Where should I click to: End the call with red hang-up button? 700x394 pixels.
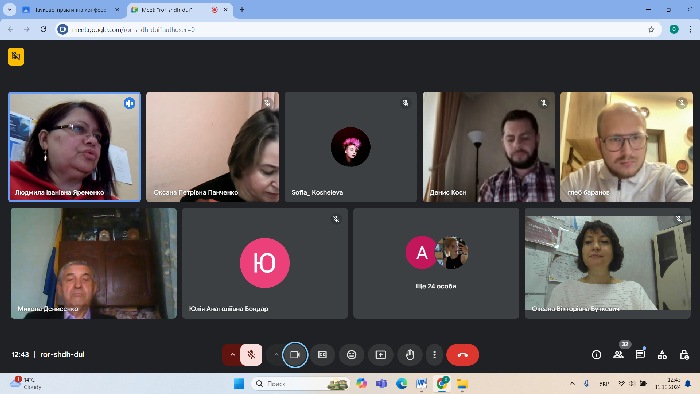[462, 355]
